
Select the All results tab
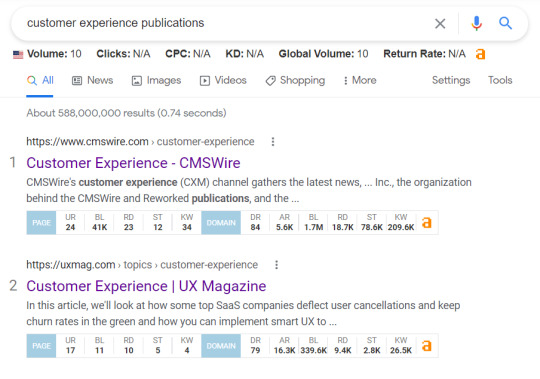[40, 81]
